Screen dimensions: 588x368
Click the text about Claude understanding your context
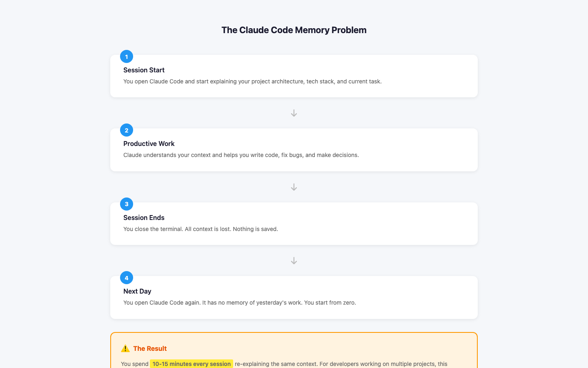241,155
